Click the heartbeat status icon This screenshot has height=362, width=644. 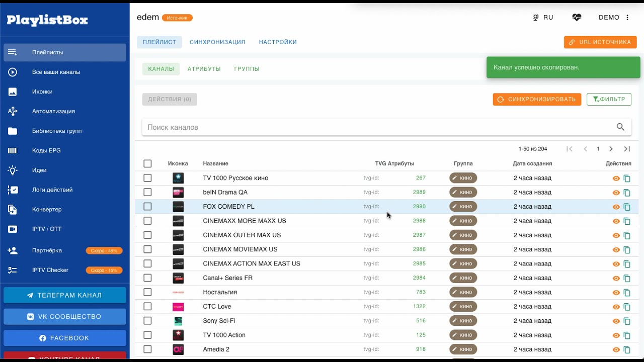pyautogui.click(x=577, y=17)
